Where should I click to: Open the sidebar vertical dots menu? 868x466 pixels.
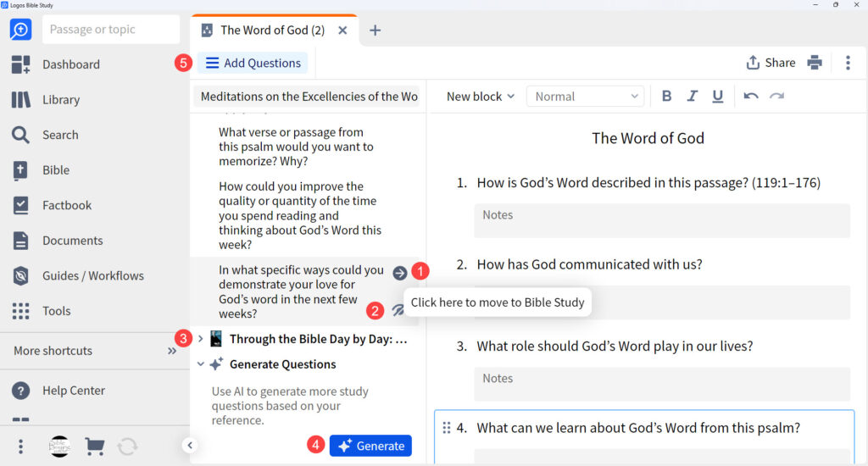pyautogui.click(x=20, y=446)
